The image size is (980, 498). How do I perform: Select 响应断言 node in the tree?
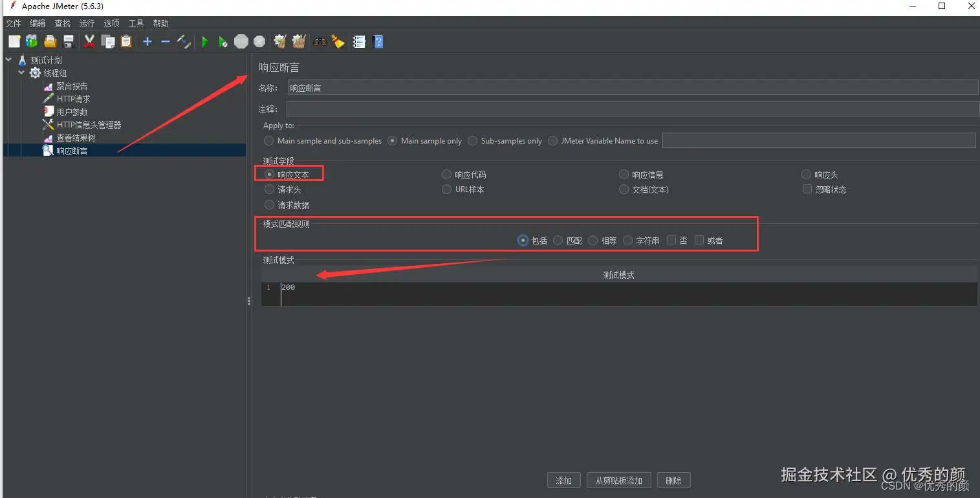(72, 151)
